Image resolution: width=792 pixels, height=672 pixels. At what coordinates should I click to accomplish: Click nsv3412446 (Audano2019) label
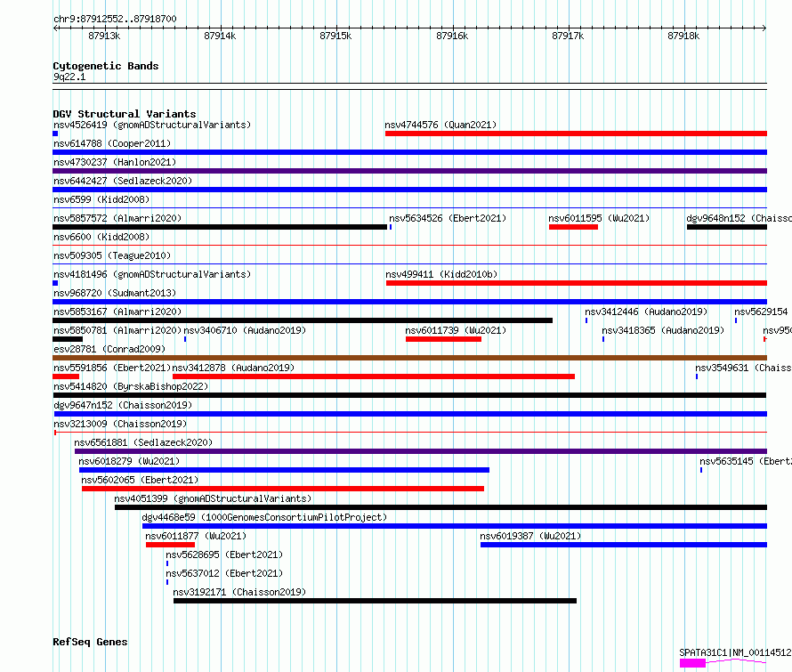coord(646,312)
